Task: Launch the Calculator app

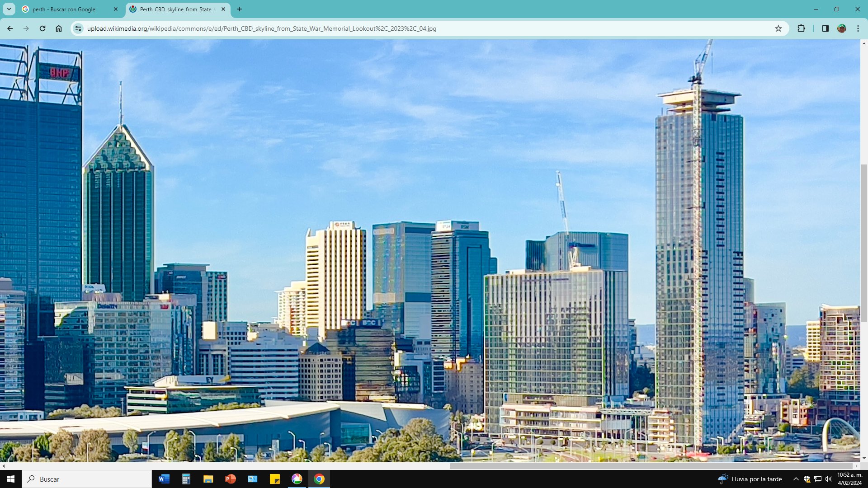Action: pos(186,479)
